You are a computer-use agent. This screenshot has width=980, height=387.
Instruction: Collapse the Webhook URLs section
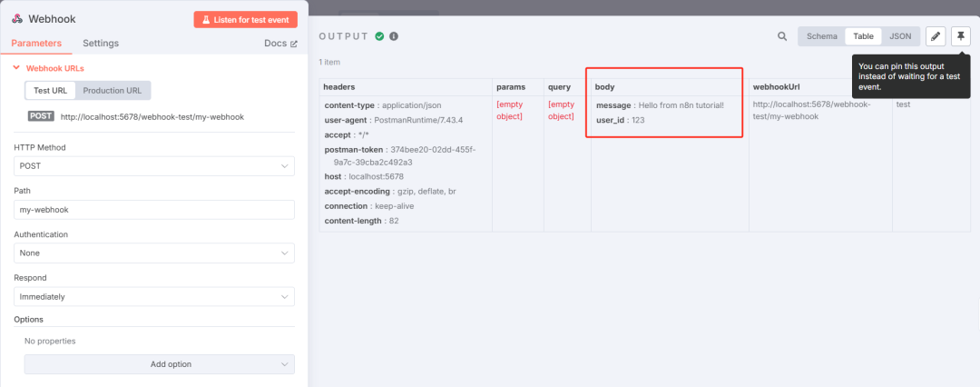pos(49,68)
